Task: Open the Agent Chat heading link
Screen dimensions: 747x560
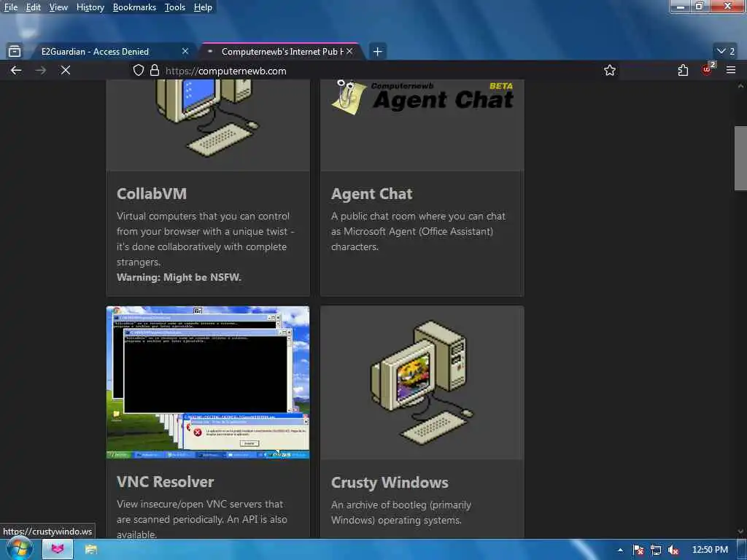Action: [371, 194]
